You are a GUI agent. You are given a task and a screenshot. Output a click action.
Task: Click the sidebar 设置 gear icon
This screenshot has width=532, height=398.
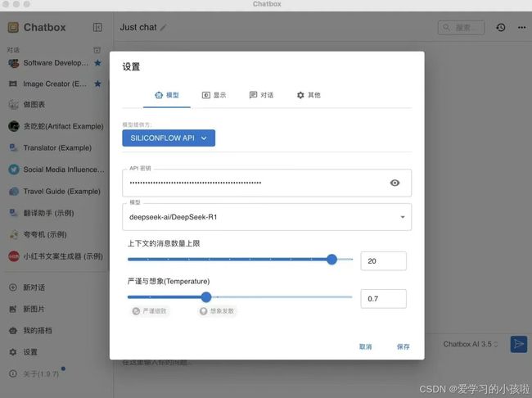pos(13,352)
